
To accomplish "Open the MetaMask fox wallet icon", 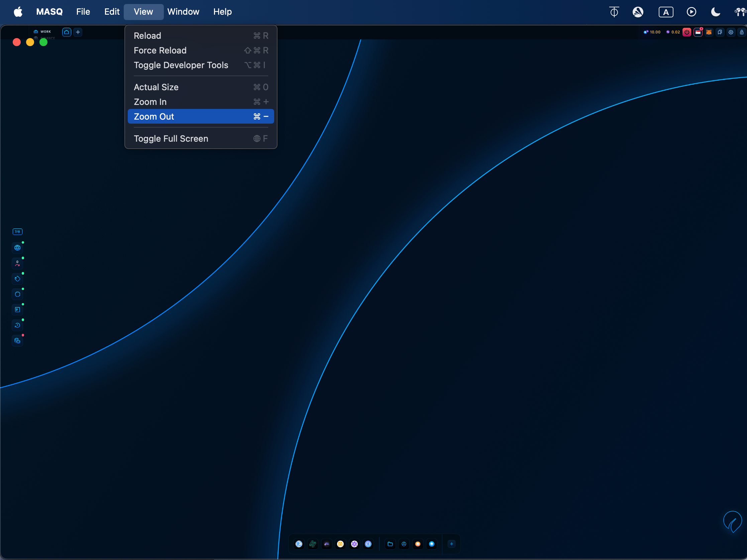I will click(709, 32).
